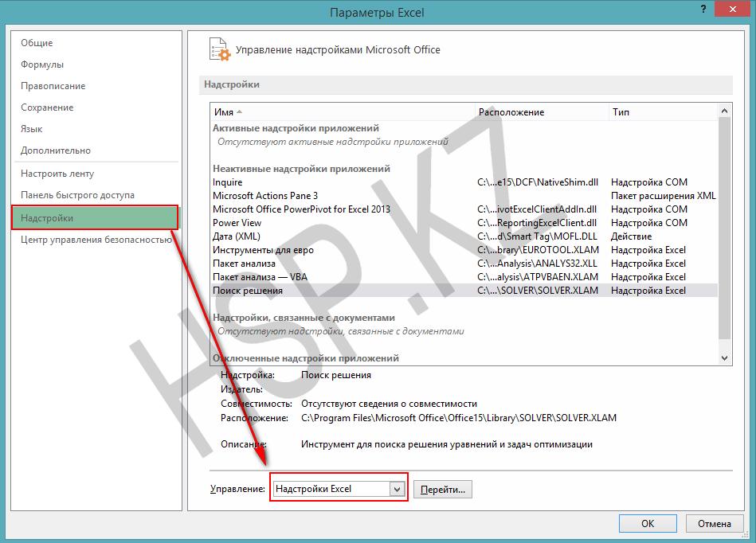Open the Управление dropdown arrow
Viewport: 756px width, 543px height.
398,489
